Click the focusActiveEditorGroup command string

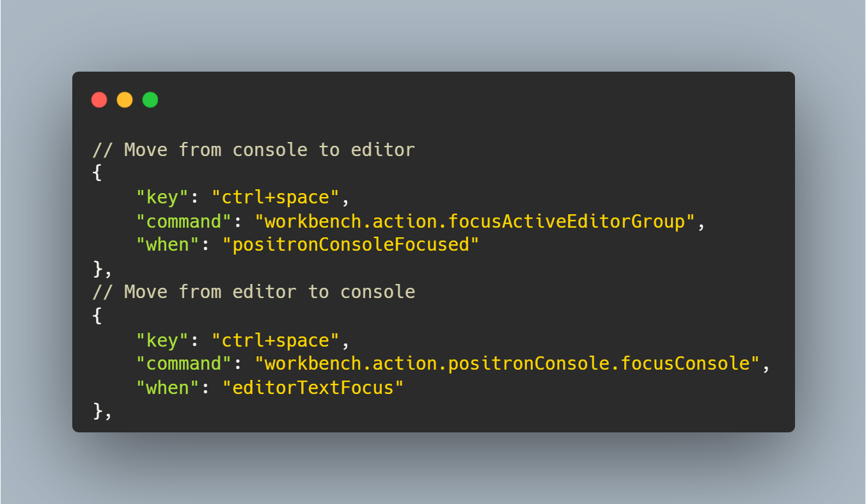[x=475, y=221]
